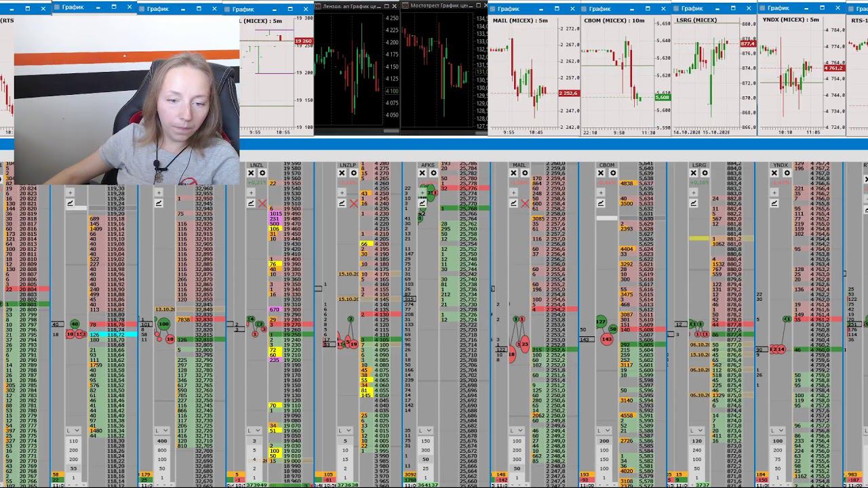Close the CBOM order book panel
Image resolution: width=868 pixels, height=488 pixels.
[600, 174]
